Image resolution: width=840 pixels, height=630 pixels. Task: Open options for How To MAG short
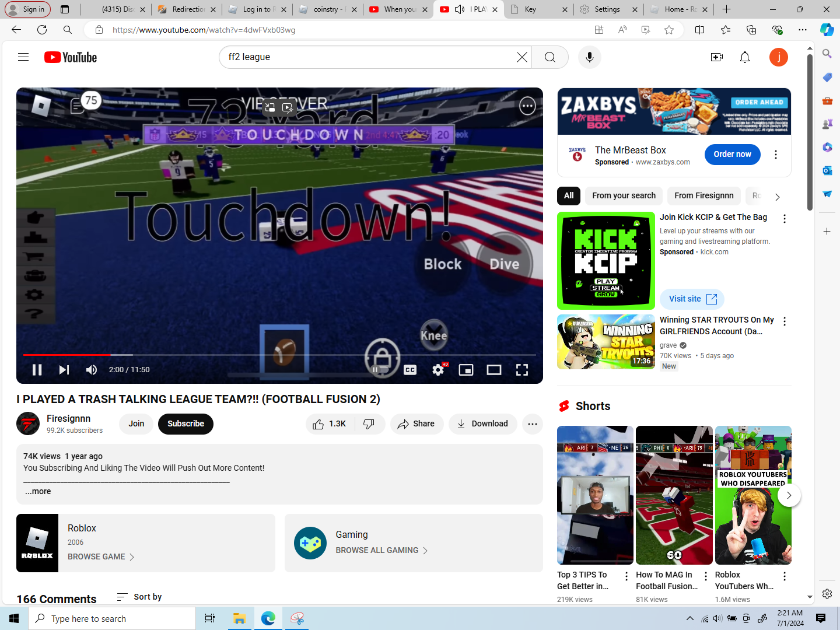(706, 576)
